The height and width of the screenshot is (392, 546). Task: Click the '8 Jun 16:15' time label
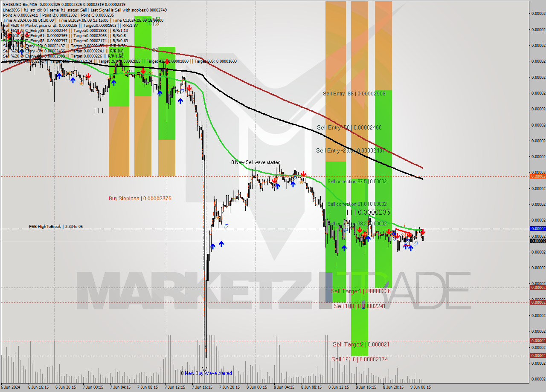tap(367, 387)
